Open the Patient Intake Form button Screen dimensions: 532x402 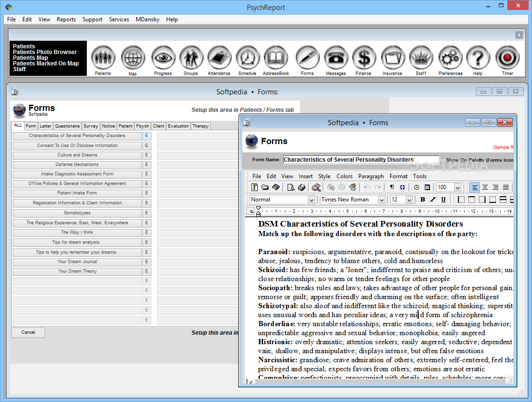[77, 193]
